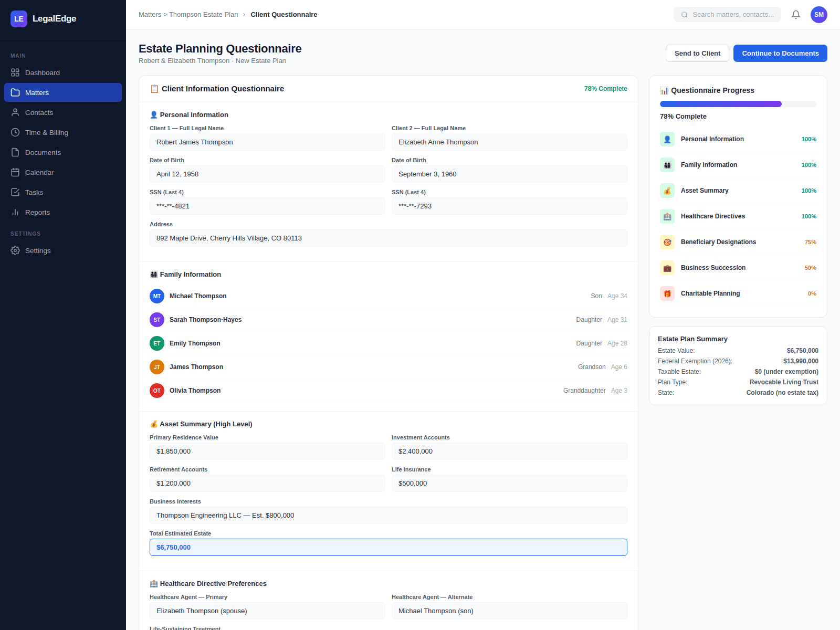Click the MT avatar for Michael Thompson
Screen dimensions: 840x630
[157, 296]
